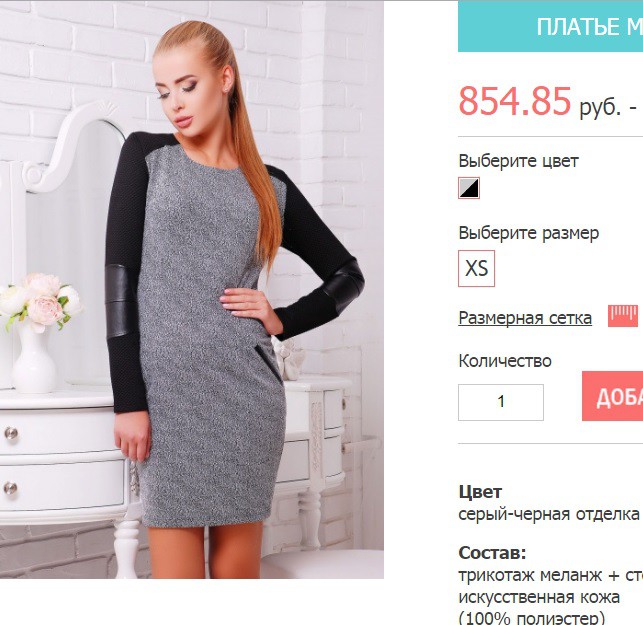Viewport: 643px width, 625px height.
Task: Click the quantity input field showing 1
Action: click(x=501, y=402)
